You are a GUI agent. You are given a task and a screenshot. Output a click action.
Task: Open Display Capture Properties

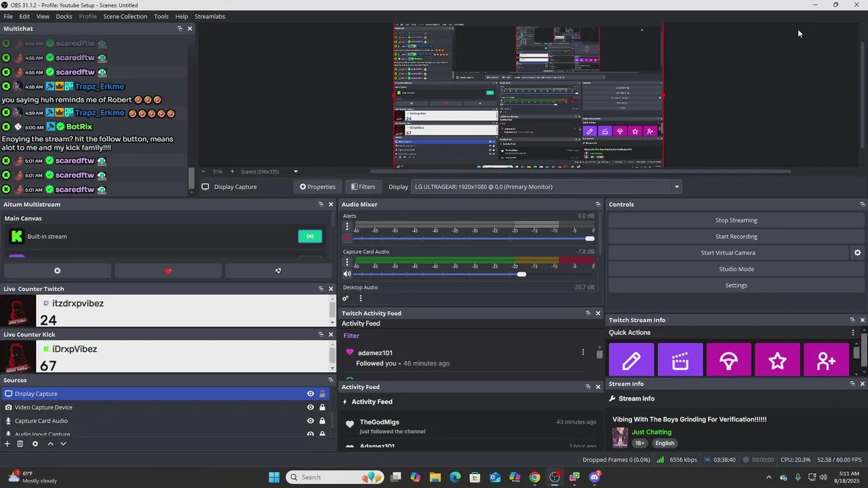click(317, 187)
